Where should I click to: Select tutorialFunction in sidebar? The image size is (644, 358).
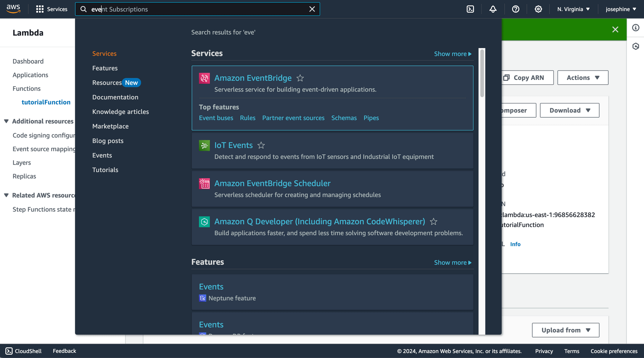(x=46, y=102)
